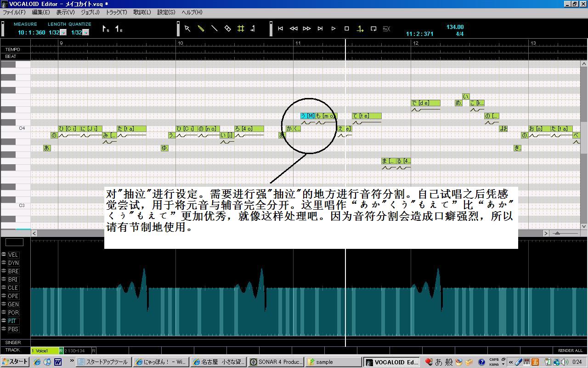The width and height of the screenshot is (588, 368).
Task: Click the Windows スタート button
Action: coord(15,362)
